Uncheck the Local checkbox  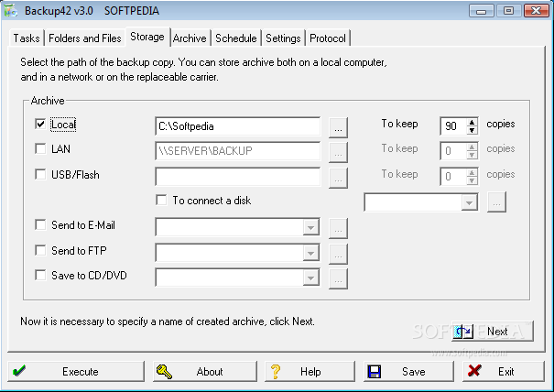40,124
